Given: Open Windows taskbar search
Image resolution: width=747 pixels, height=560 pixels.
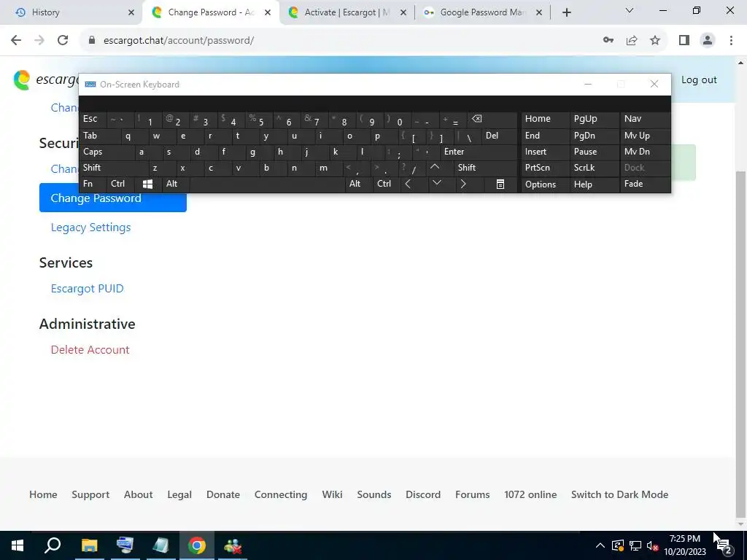Looking at the screenshot, I should tap(53, 545).
